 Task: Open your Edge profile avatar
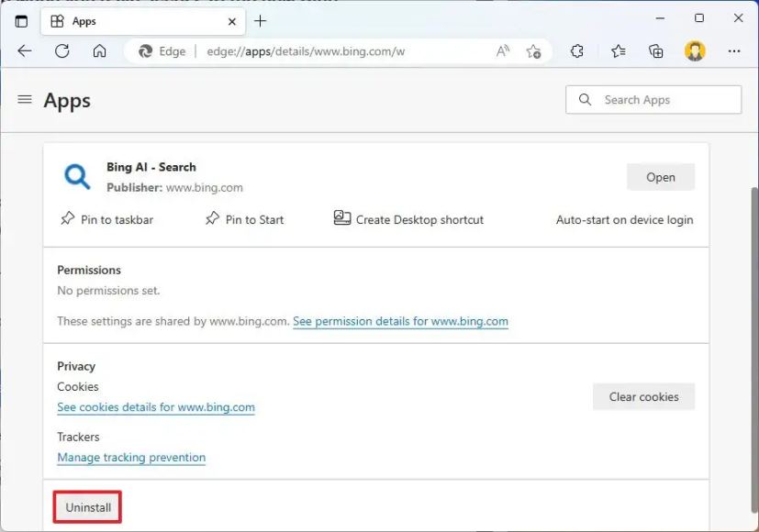tap(695, 51)
